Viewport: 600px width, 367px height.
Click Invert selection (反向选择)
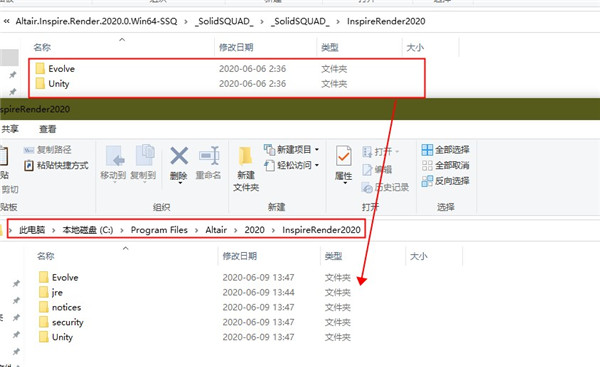pos(445,181)
